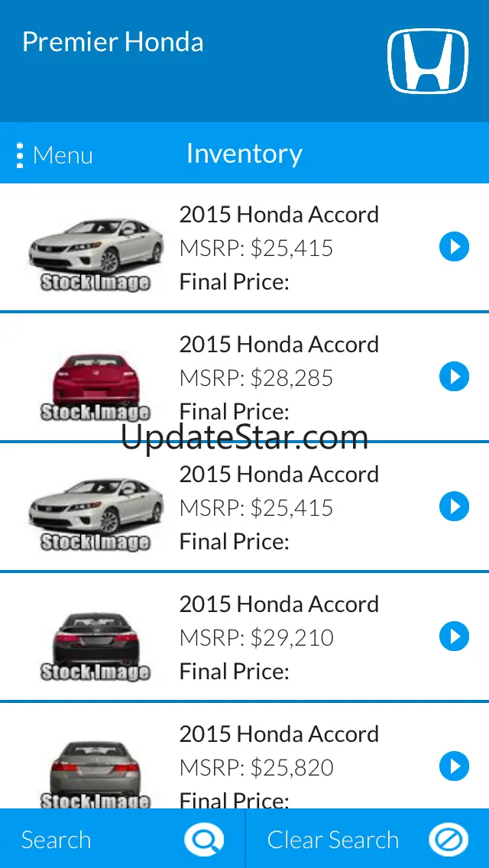The image size is (489, 868).
Task: Click the Honda logo in header
Action: 428,61
